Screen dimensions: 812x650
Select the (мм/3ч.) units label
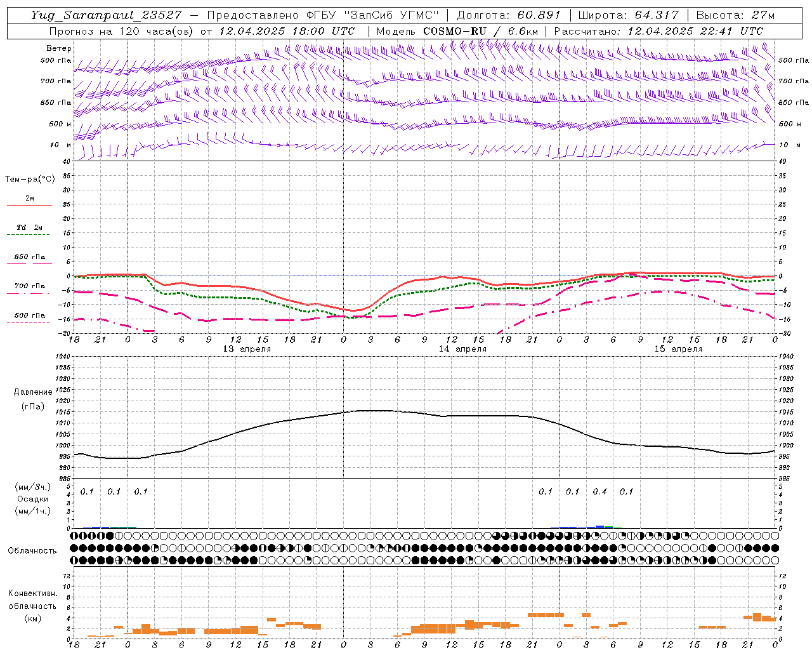click(32, 487)
